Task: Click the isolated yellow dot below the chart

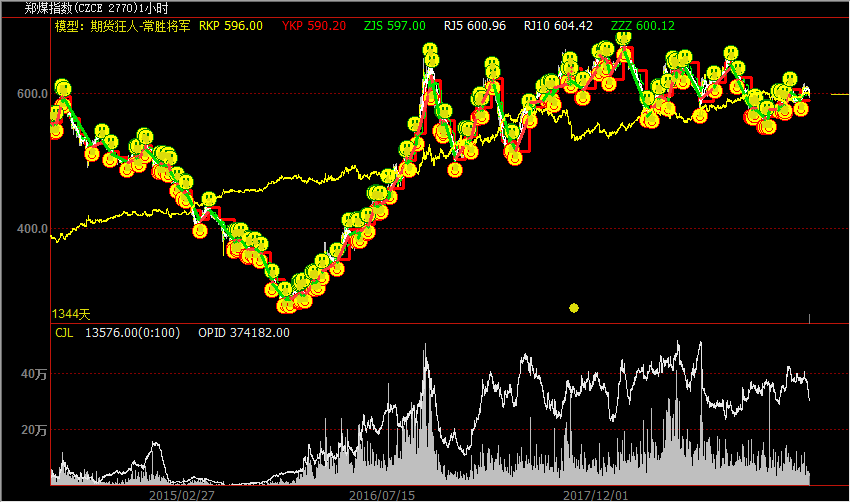Action: [x=574, y=308]
